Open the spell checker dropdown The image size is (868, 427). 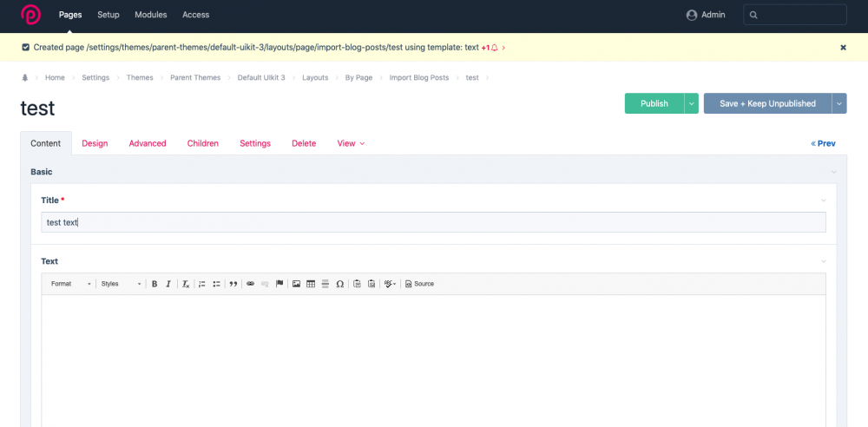390,284
